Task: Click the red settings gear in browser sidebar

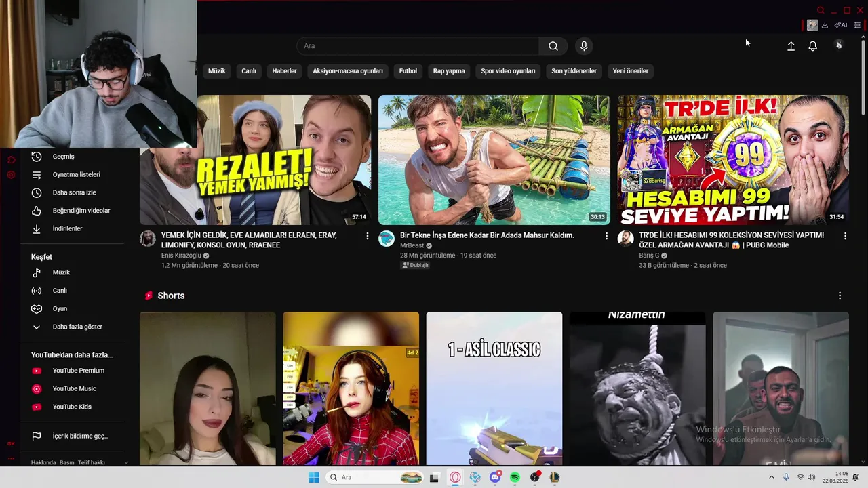Action: click(11, 175)
